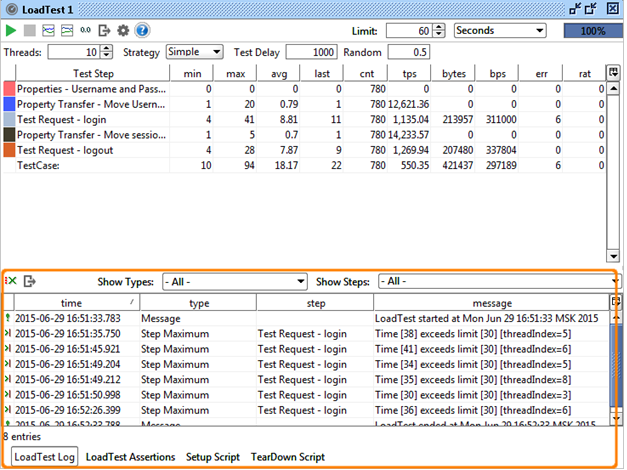Screen dimensions: 627x470
Task: Click the Random factor field
Action: [x=409, y=52]
